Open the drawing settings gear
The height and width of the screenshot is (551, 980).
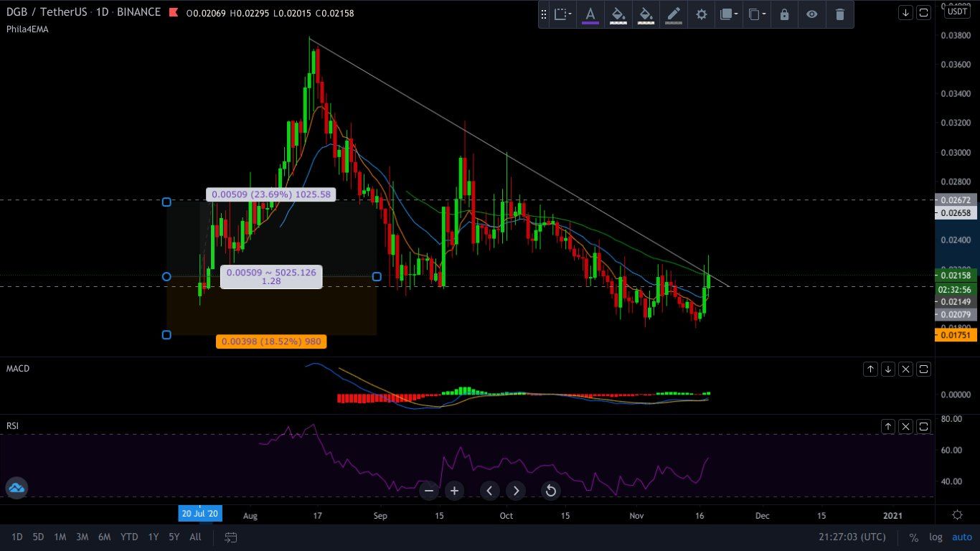click(701, 14)
